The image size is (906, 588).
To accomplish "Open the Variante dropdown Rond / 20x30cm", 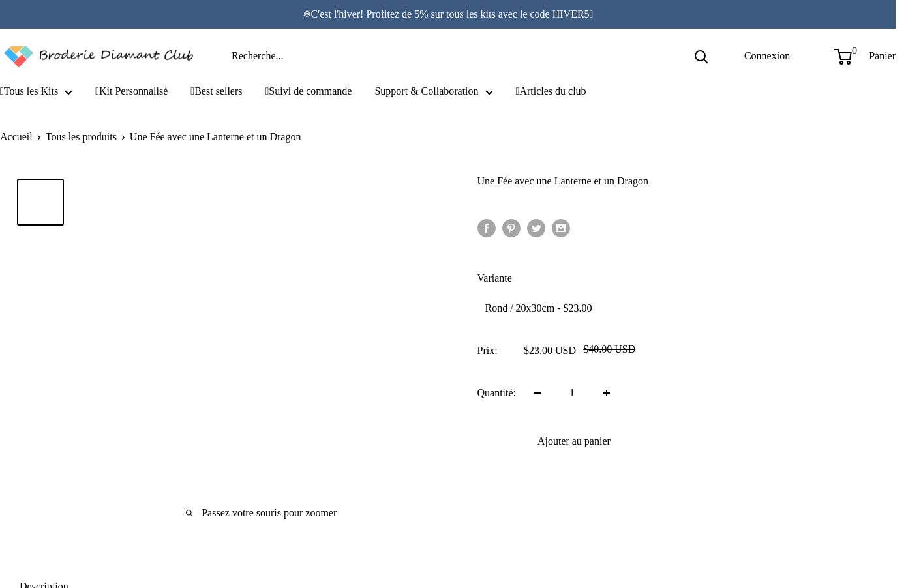I will [574, 308].
